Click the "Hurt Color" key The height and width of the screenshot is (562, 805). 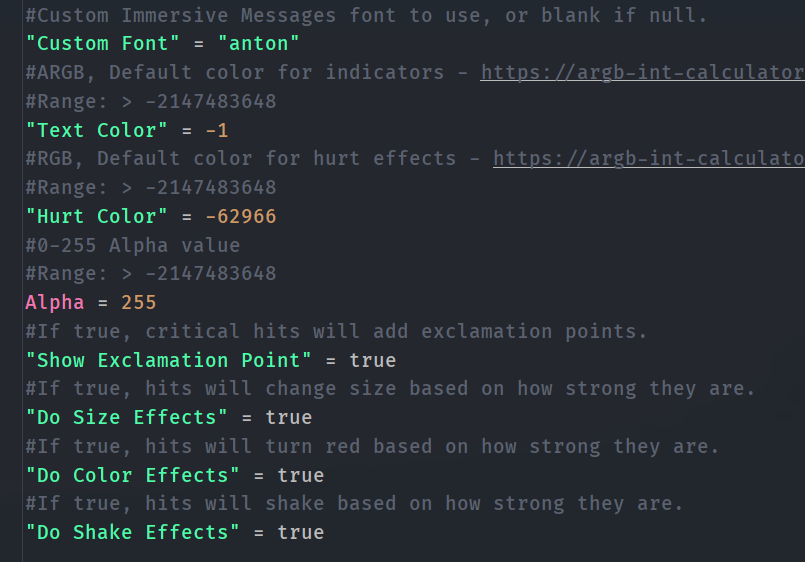[97, 216]
